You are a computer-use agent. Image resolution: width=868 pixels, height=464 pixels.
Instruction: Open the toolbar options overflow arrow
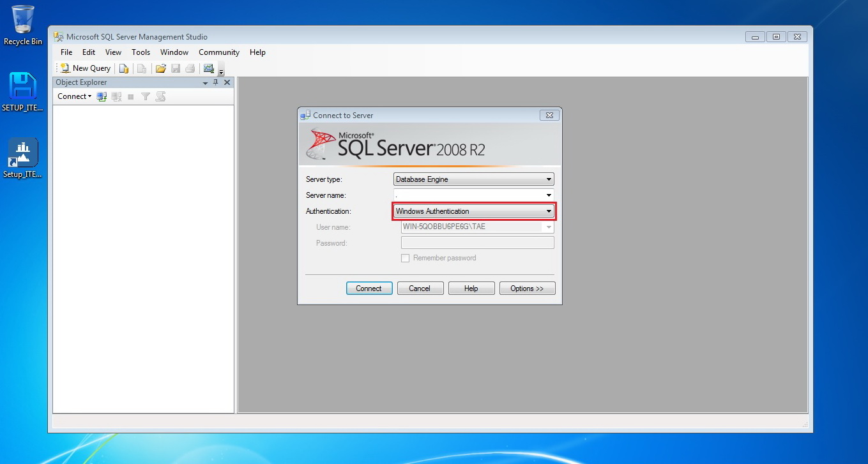pos(221,70)
